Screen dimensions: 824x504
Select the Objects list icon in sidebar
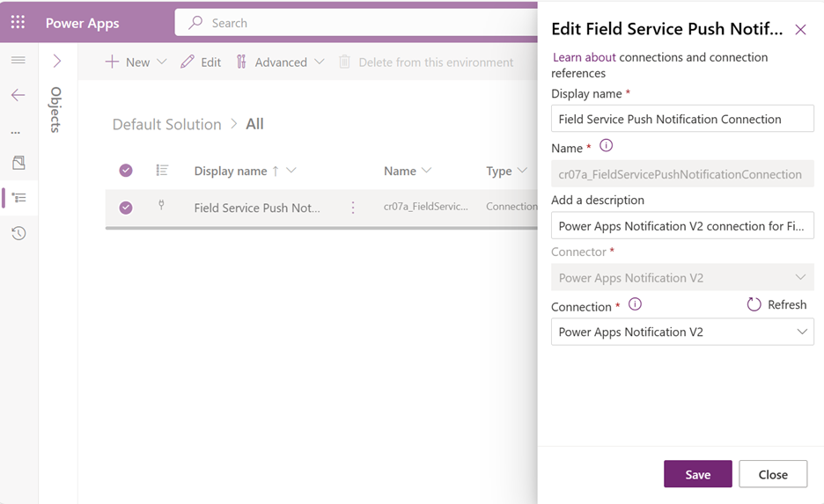pyautogui.click(x=18, y=198)
